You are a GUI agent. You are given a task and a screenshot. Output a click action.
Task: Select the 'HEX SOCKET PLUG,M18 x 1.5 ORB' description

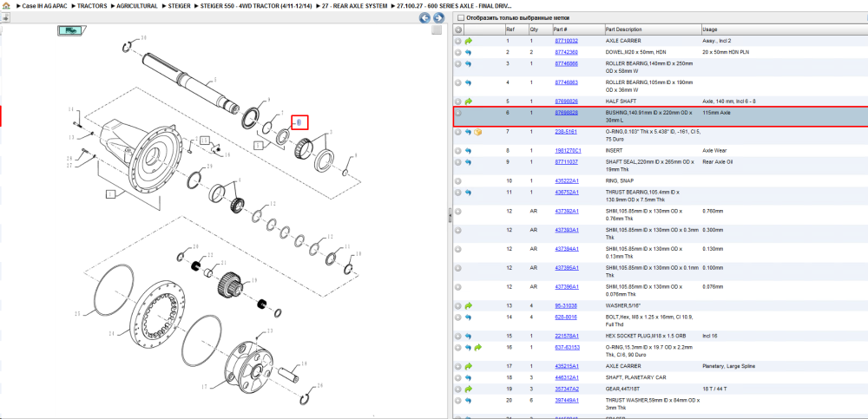point(647,336)
